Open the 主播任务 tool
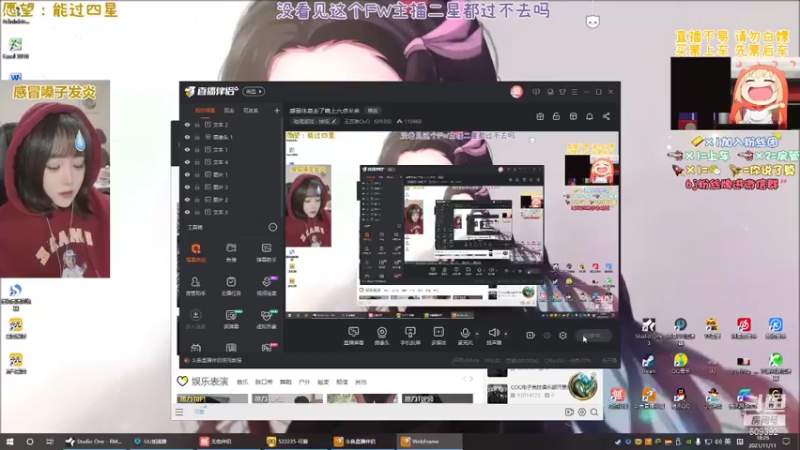Screen dimensions: 800x450 [x=231, y=286]
